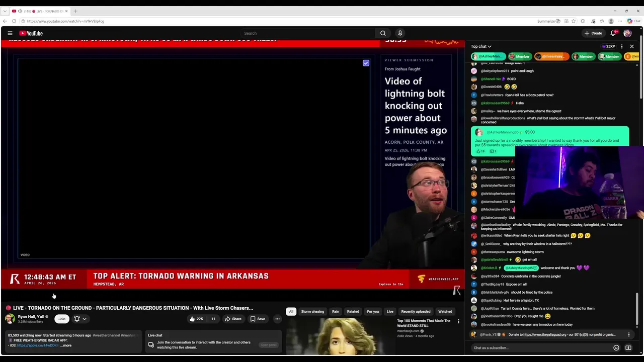Viewport: 644px width, 362px height.
Task: Toggle the checkbox on the viewer video frame
Action: 366,63
